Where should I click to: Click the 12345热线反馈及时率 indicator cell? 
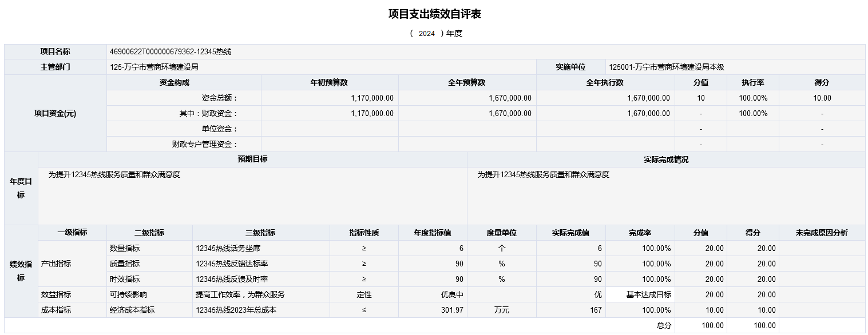tap(232, 280)
